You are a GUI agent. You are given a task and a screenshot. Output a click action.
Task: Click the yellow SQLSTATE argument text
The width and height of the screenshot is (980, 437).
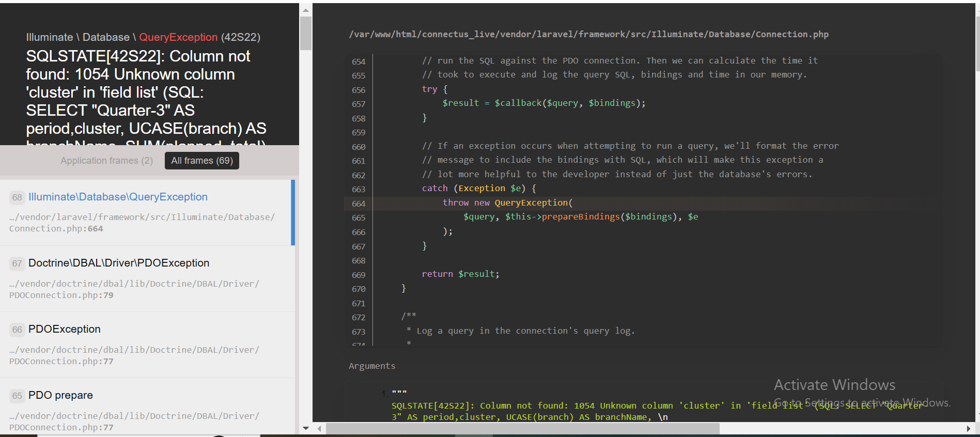657,411
